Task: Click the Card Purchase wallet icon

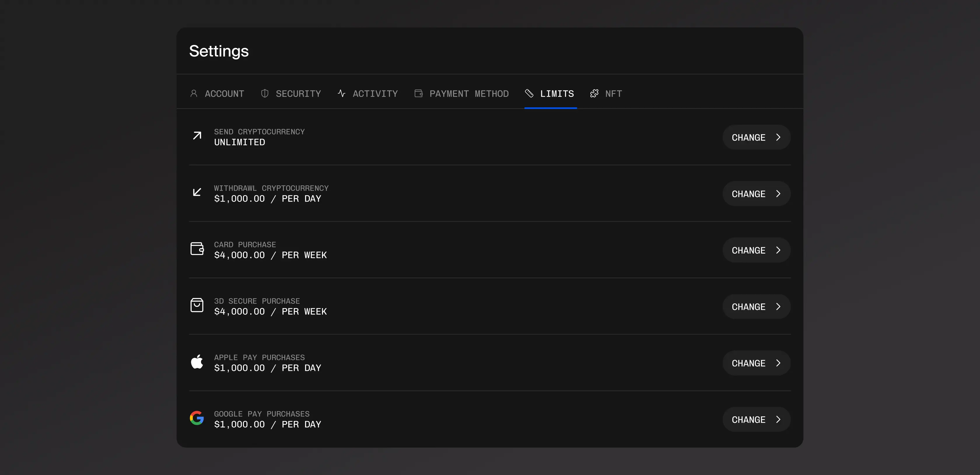Action: pyautogui.click(x=197, y=249)
